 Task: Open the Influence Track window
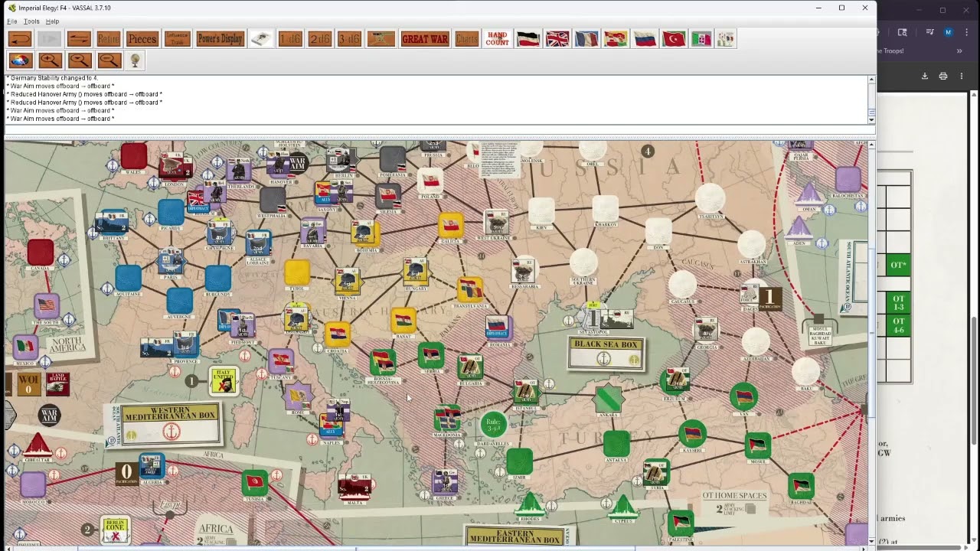point(177,39)
